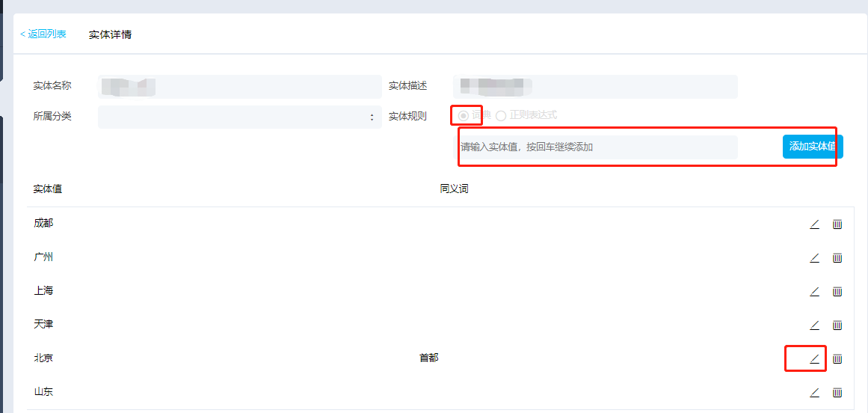The height and width of the screenshot is (413, 868).
Task: Delete the 北京 entity row
Action: [x=837, y=358]
